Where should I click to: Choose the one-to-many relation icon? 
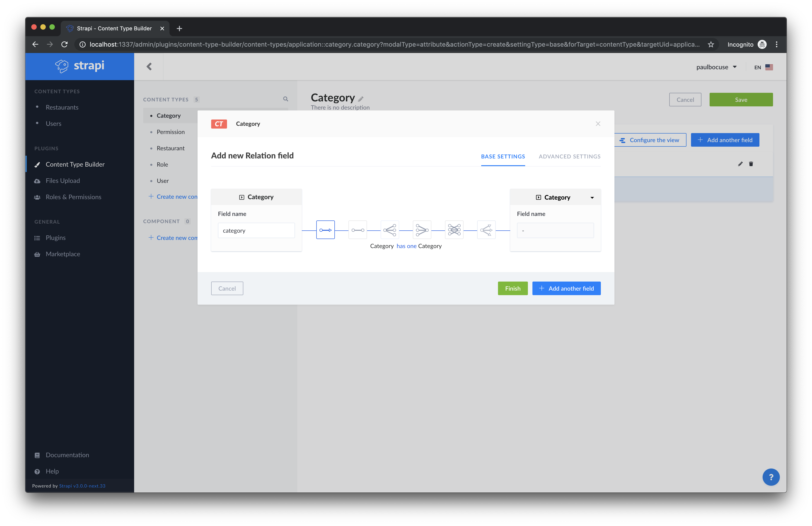click(390, 230)
